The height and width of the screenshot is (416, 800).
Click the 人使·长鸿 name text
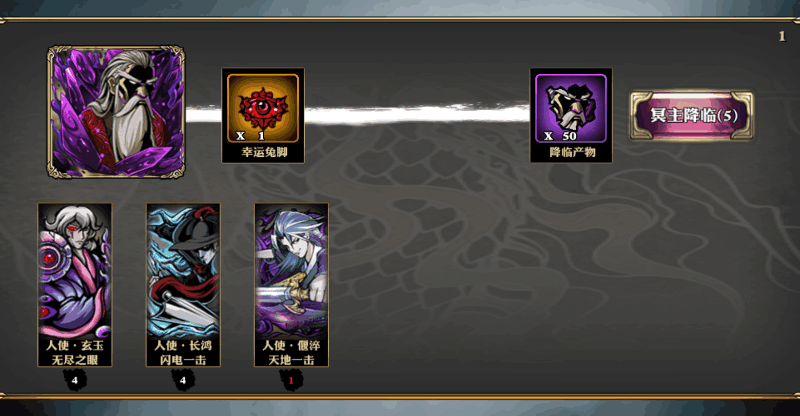(x=183, y=346)
